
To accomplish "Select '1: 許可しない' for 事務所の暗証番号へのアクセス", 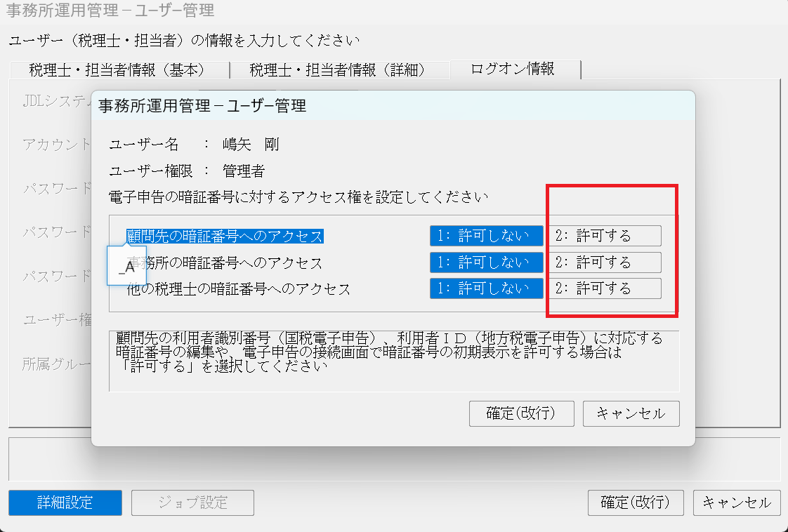I will click(487, 262).
